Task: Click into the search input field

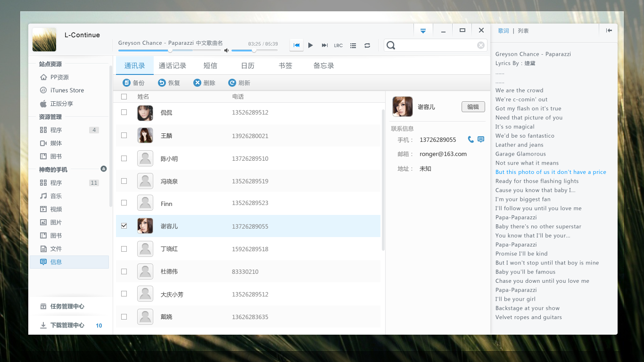Action: pos(436,45)
